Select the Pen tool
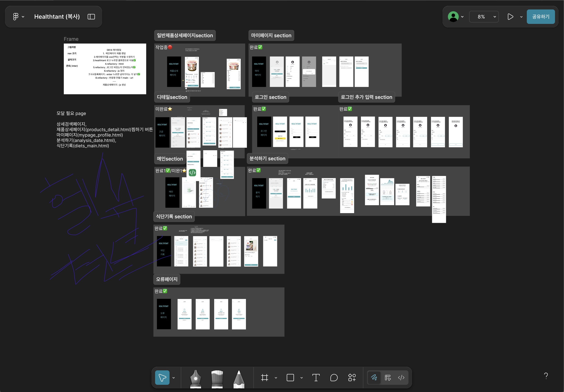This screenshot has height=392, width=564. pyautogui.click(x=195, y=378)
